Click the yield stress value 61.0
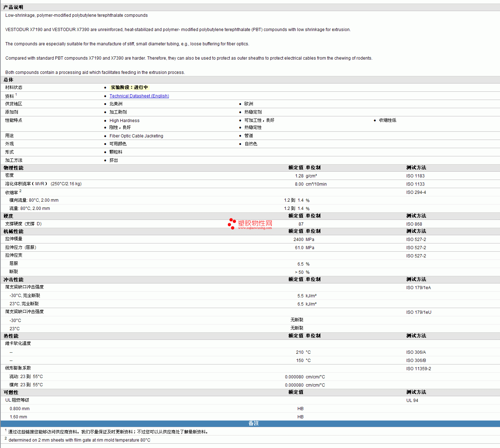The width and height of the screenshot is (500, 448). 299,248
